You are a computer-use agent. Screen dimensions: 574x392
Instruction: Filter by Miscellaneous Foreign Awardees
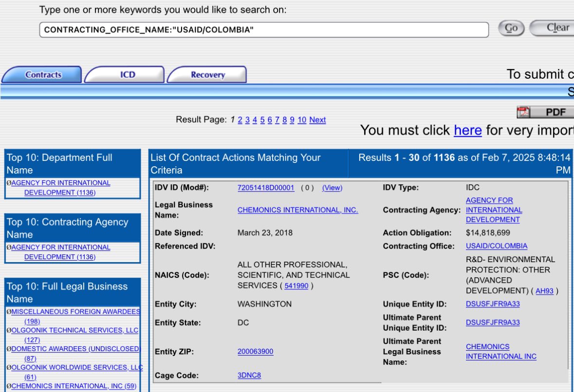[x=75, y=312]
